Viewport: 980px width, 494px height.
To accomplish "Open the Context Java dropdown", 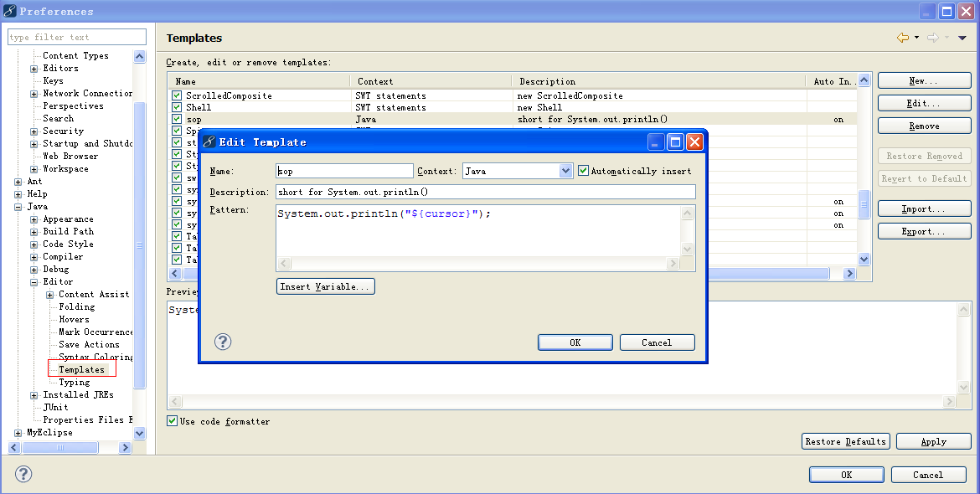I will (x=565, y=171).
